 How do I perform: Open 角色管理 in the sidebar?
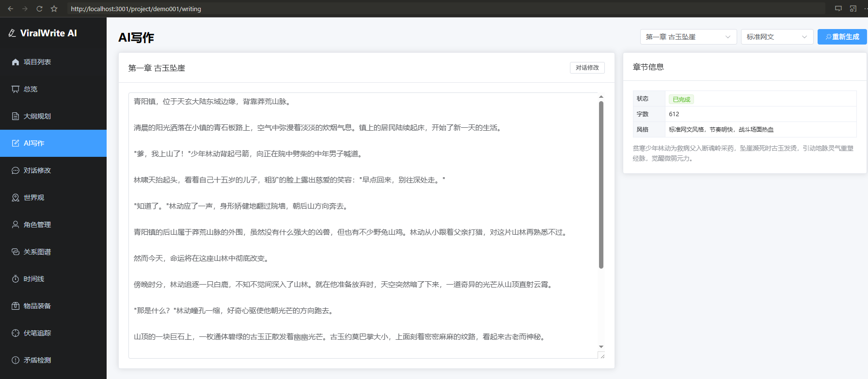tap(53, 225)
